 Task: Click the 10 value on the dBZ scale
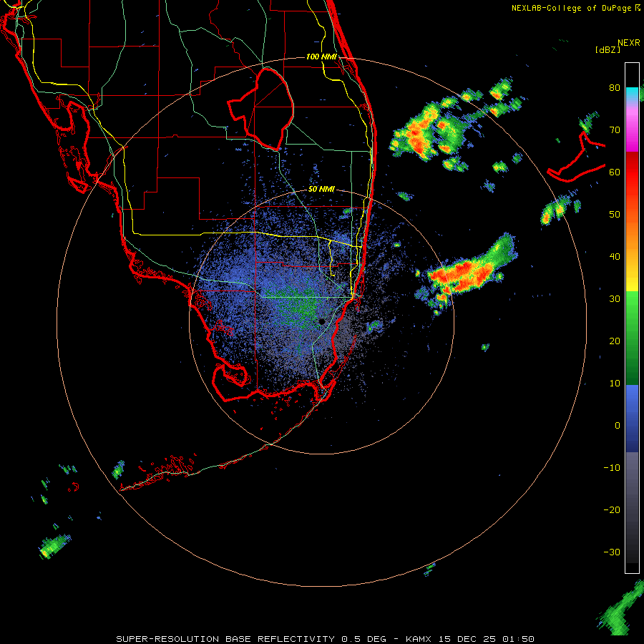(x=615, y=384)
